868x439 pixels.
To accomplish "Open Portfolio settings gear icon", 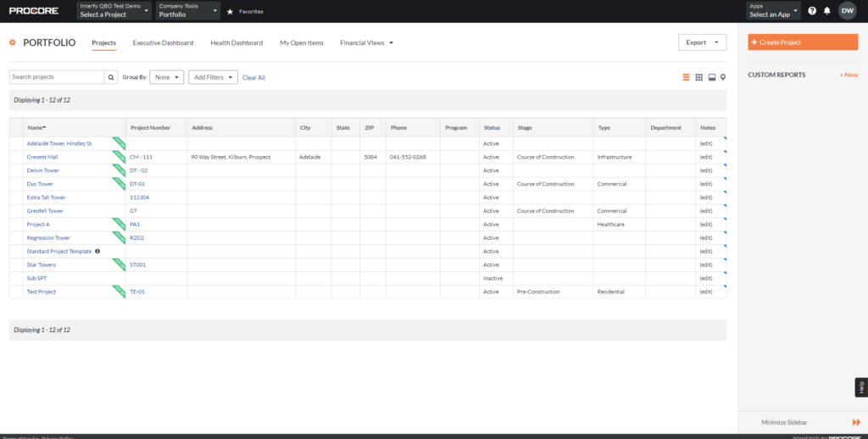I will 13,42.
